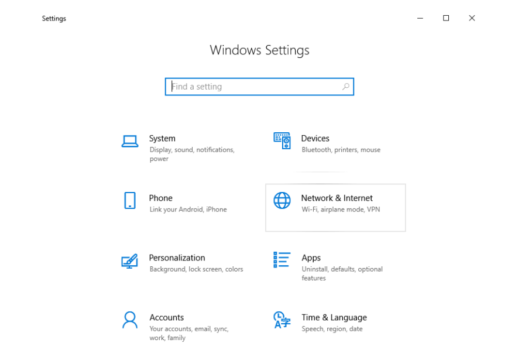The image size is (525, 360).
Task: Open the Personalization paintbrush icon
Action: tap(130, 261)
